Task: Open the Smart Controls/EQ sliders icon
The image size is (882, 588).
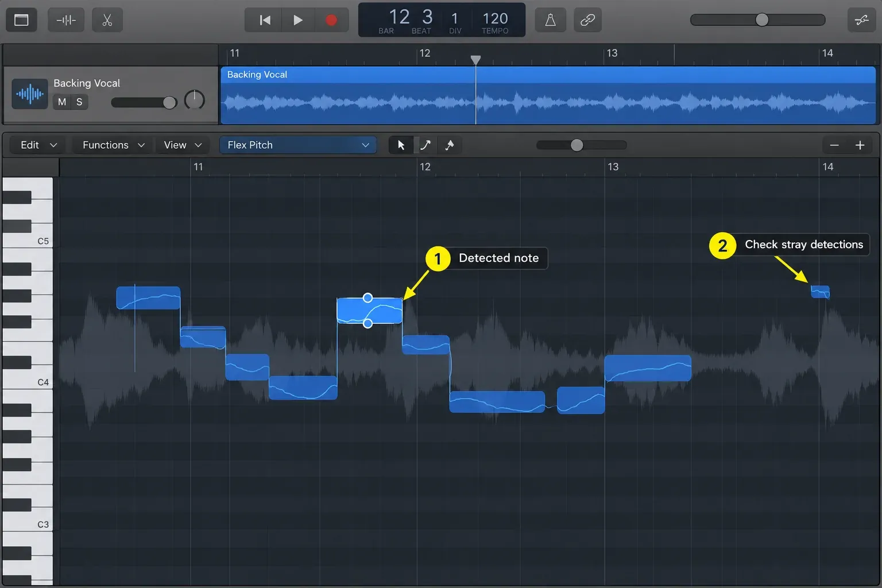Action: (x=861, y=20)
